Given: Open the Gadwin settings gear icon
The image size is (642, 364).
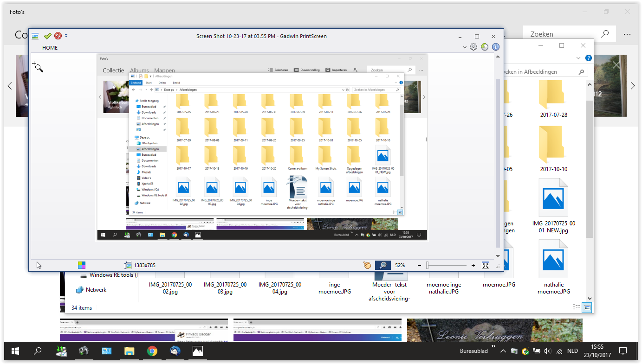Looking at the screenshot, I should 473,47.
